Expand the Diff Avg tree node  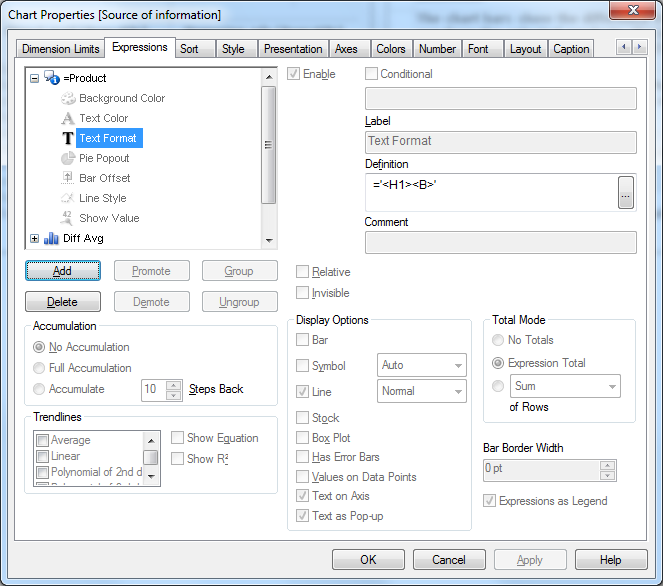point(35,238)
